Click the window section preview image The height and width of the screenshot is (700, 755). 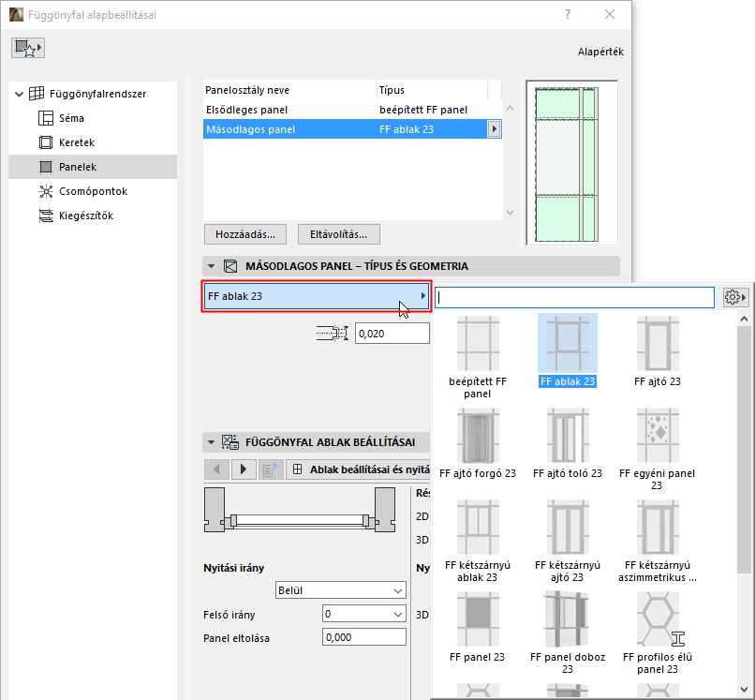(300, 510)
